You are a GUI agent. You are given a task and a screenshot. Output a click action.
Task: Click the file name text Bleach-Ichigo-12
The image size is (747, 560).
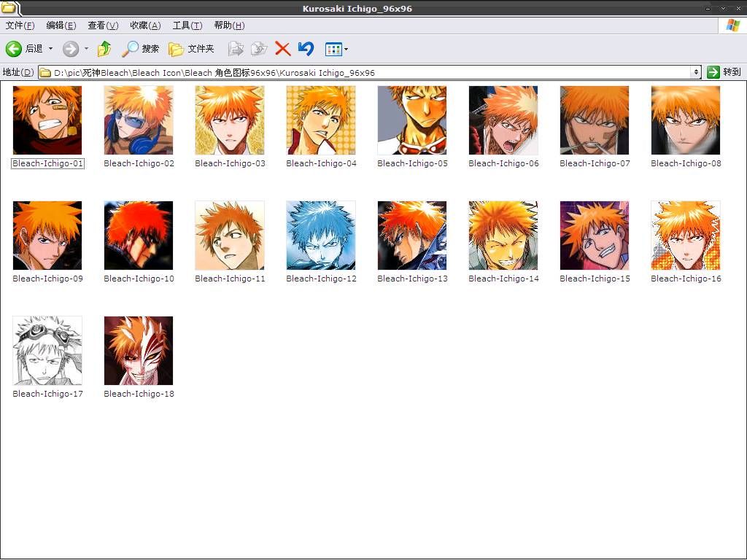[321, 279]
